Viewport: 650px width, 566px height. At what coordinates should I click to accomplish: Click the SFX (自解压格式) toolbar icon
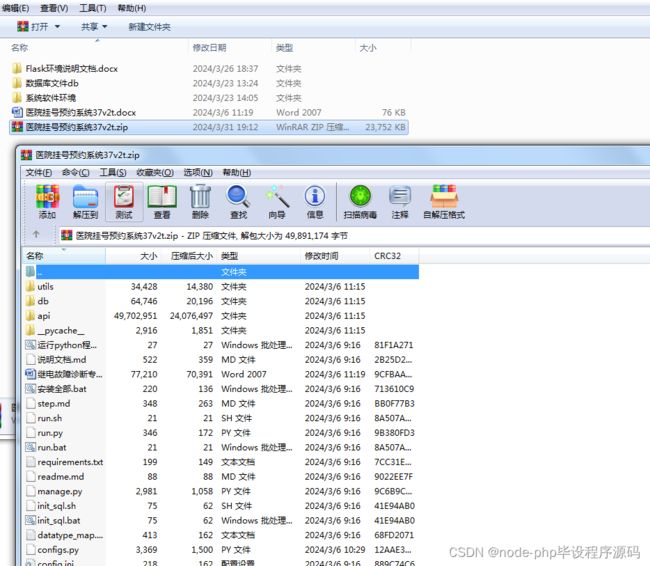point(444,202)
